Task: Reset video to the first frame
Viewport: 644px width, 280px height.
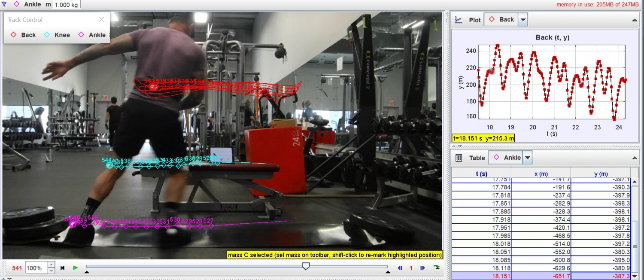Action: click(x=63, y=268)
